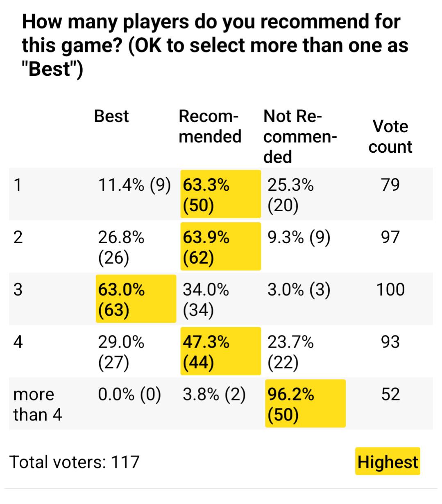Click the 25.3% (20) Not Recommended cell
The width and height of the screenshot is (442, 504).
click(x=290, y=194)
